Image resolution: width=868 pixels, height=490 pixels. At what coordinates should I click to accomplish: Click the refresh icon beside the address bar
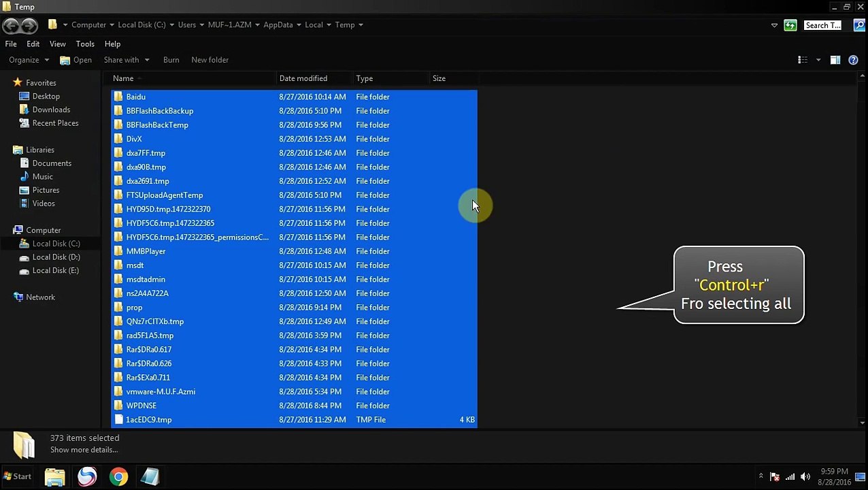tap(790, 25)
